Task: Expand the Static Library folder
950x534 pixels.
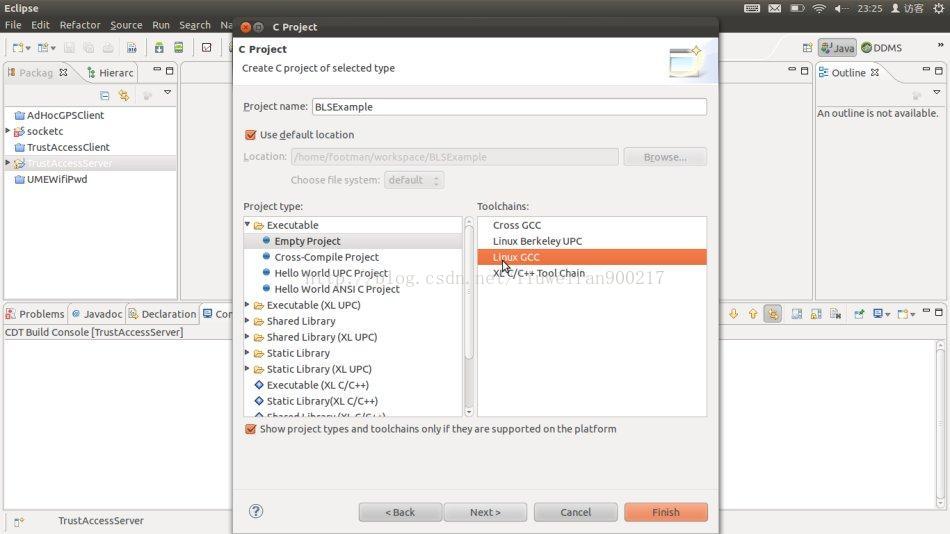Action: [x=247, y=352]
